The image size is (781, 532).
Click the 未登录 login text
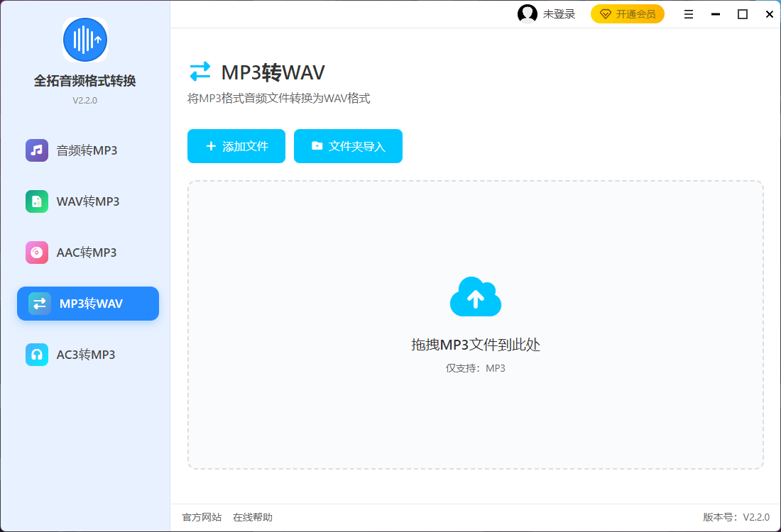click(x=559, y=14)
